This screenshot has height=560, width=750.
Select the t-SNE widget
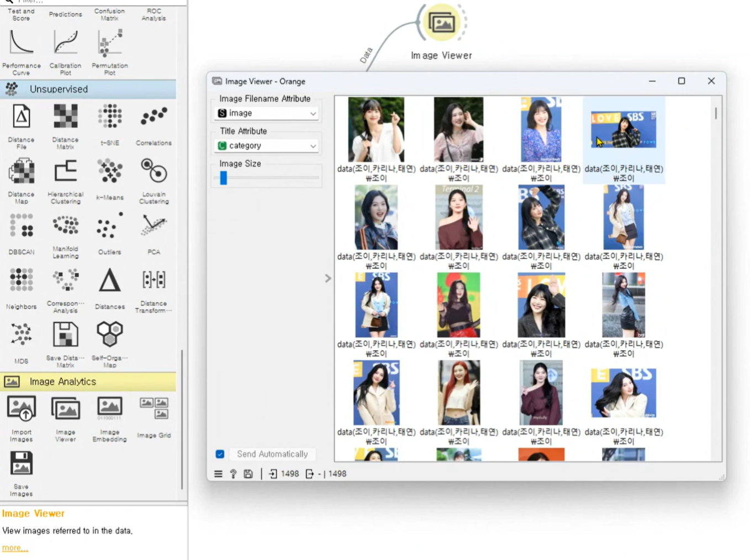[x=110, y=125]
